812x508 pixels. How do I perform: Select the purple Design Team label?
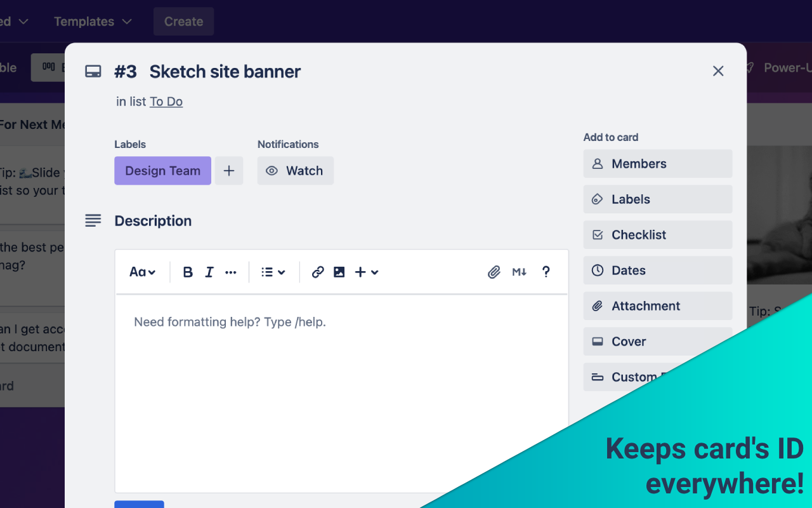pos(162,171)
